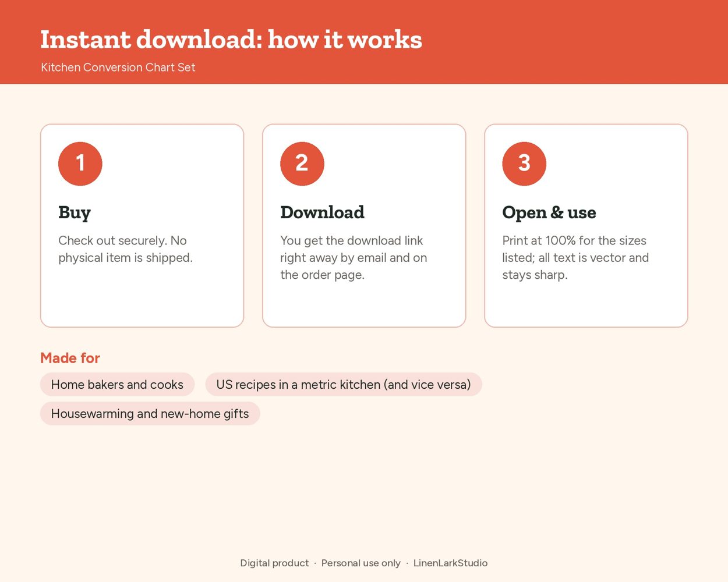728x582 pixels.
Task: Click "LinenLarkStudio" in the footer
Action: point(450,563)
